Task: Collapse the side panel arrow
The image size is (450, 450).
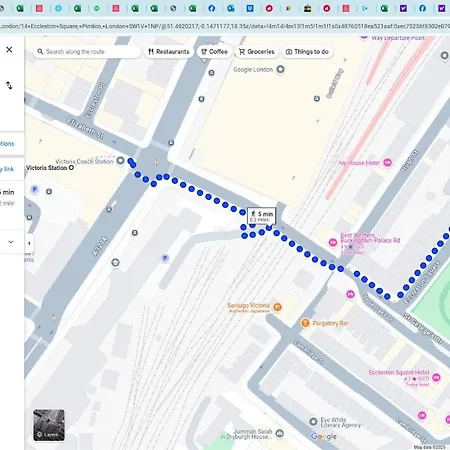Action: coord(29,243)
